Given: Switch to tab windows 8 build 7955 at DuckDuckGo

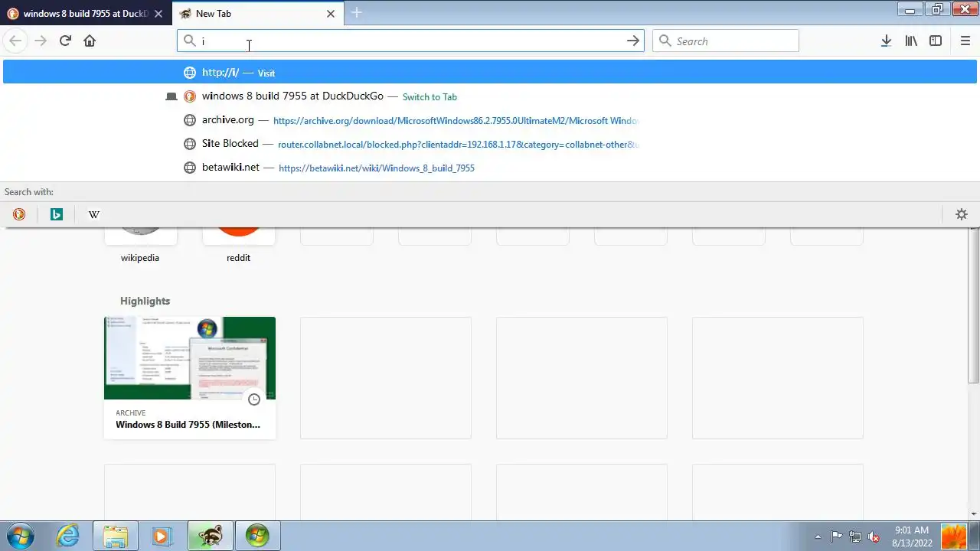Looking at the screenshot, I should pyautogui.click(x=490, y=96).
